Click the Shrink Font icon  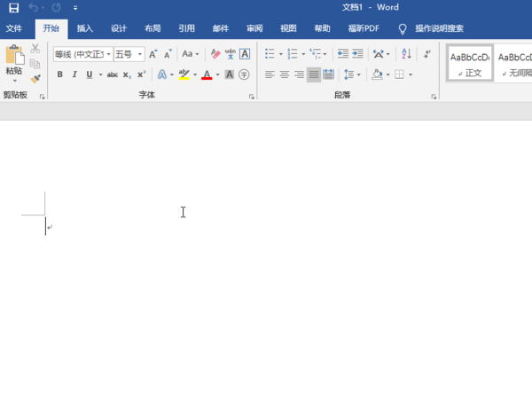[168, 54]
